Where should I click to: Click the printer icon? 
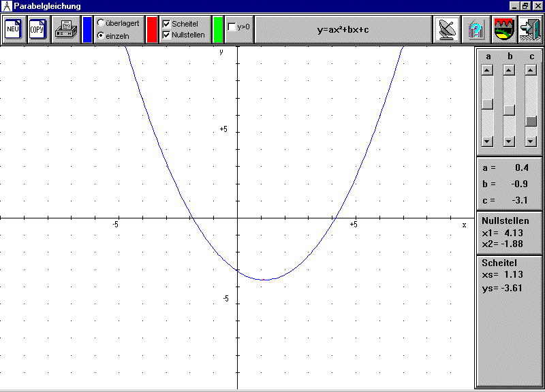pyautogui.click(x=66, y=29)
